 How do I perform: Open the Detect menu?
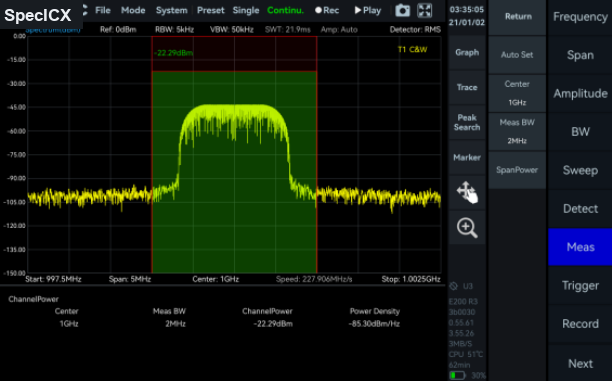tap(580, 208)
